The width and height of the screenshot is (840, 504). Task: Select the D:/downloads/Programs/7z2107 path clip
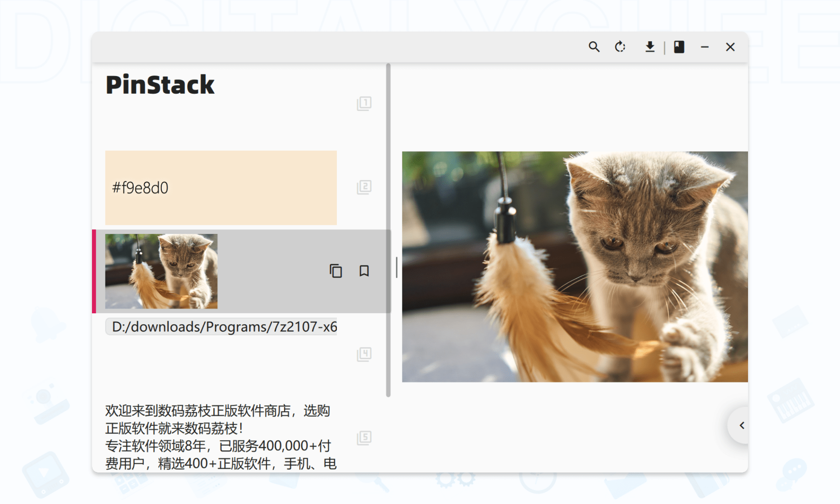coord(221,327)
